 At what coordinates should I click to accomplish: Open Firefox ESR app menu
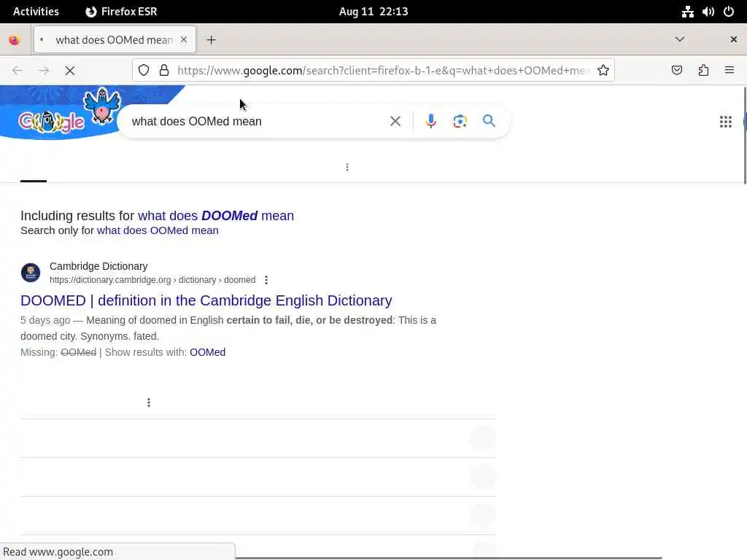121,12
